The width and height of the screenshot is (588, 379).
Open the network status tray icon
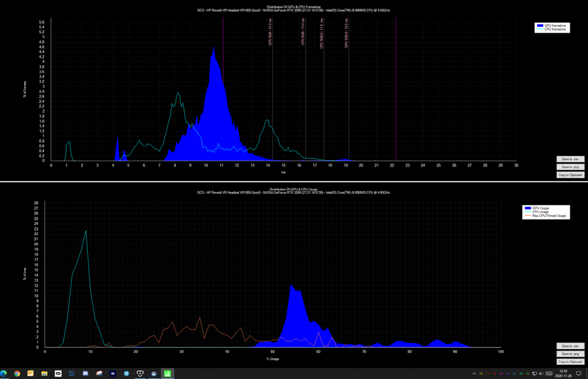point(534,374)
